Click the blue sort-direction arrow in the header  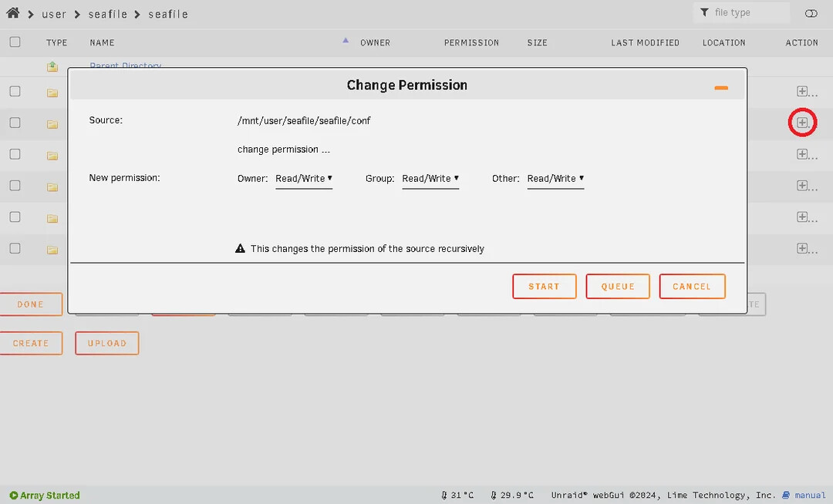click(x=346, y=40)
